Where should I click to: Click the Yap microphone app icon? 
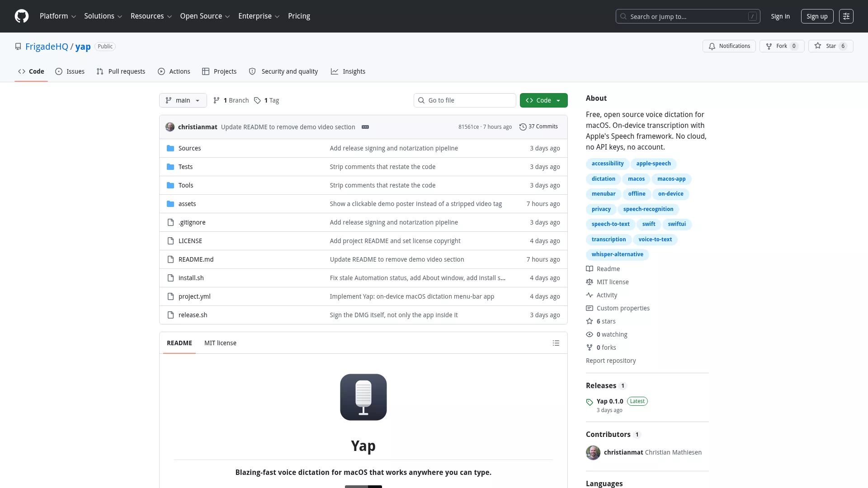coord(363,397)
